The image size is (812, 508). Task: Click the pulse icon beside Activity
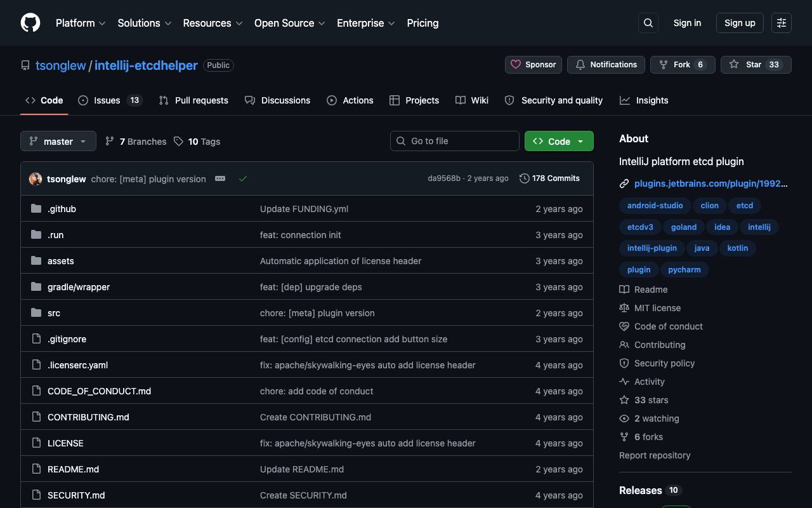[x=624, y=382]
